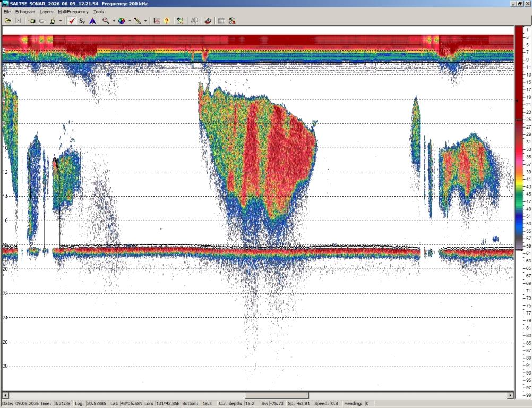Click the map with magnifier icon
This screenshot has height=408, width=532.
click(180, 21)
